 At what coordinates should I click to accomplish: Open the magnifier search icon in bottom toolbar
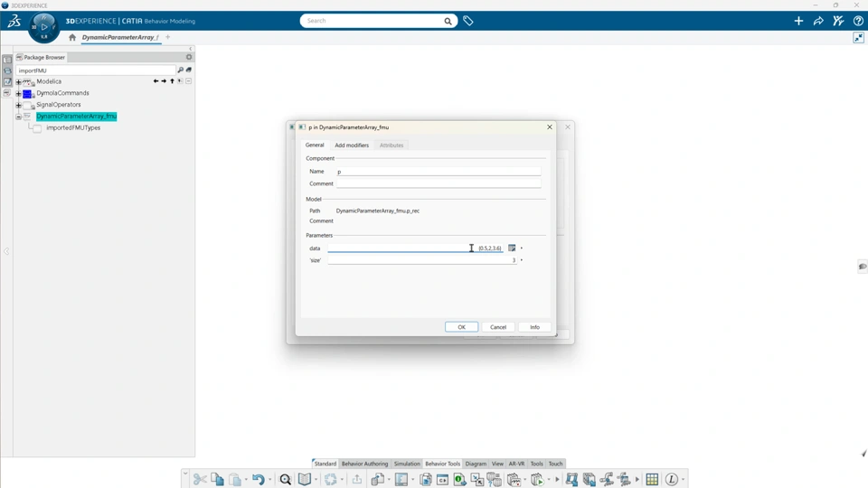[x=285, y=479]
